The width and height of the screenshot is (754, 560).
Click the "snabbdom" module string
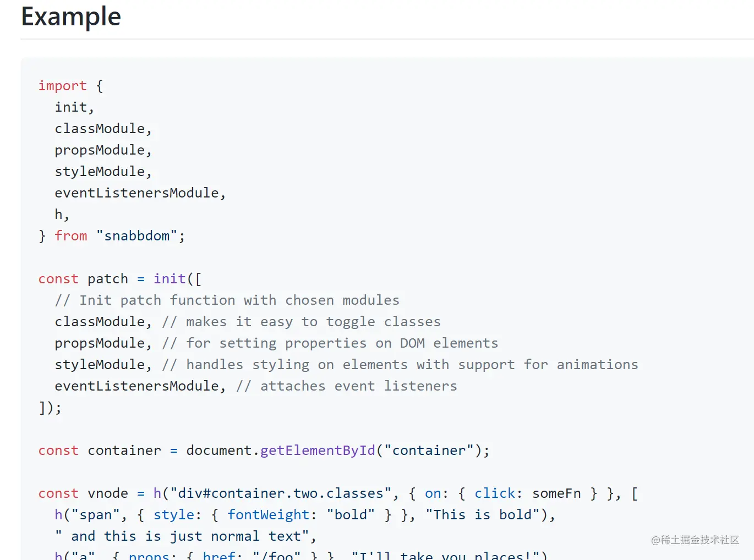click(137, 236)
